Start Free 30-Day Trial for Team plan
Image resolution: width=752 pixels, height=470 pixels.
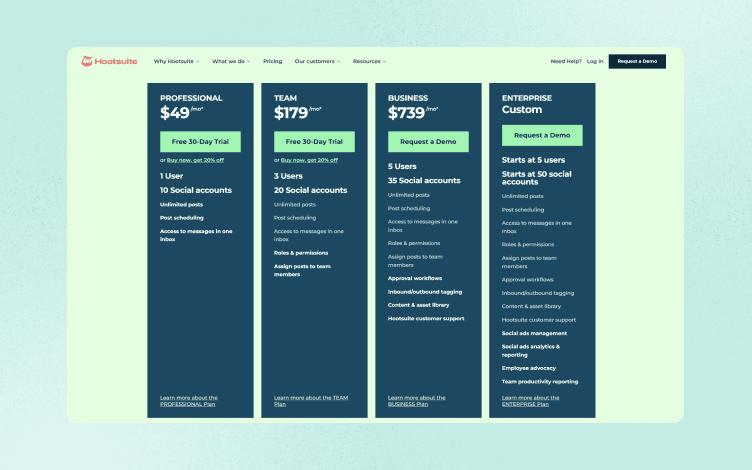click(x=314, y=141)
